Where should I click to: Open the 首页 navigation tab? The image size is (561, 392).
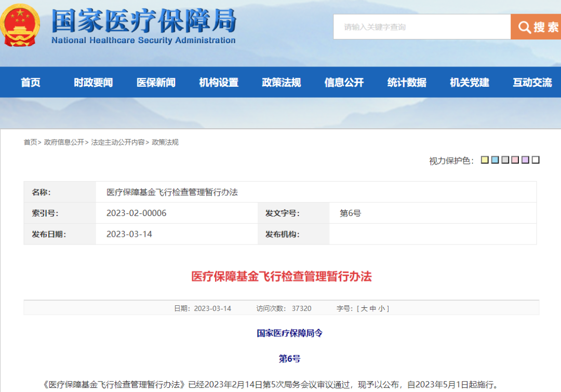coord(31,82)
